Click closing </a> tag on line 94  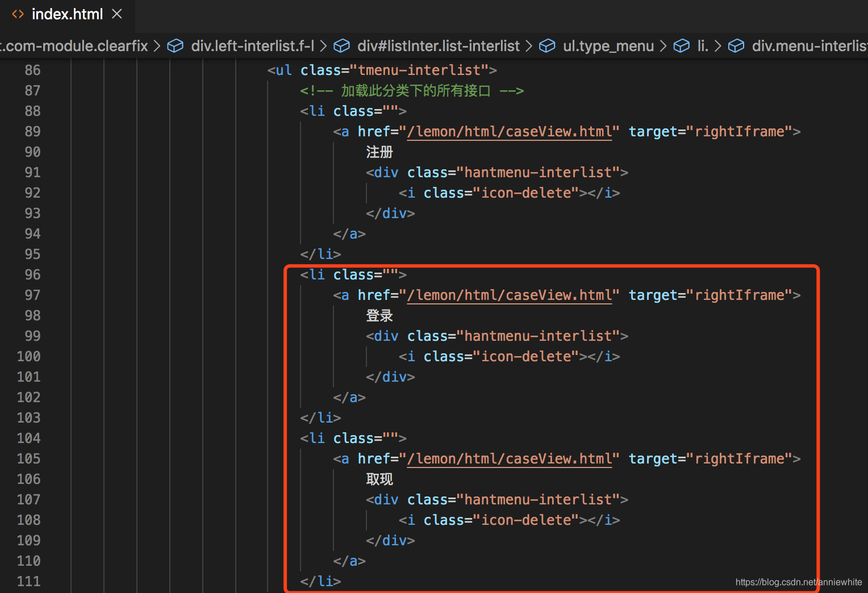tap(349, 234)
